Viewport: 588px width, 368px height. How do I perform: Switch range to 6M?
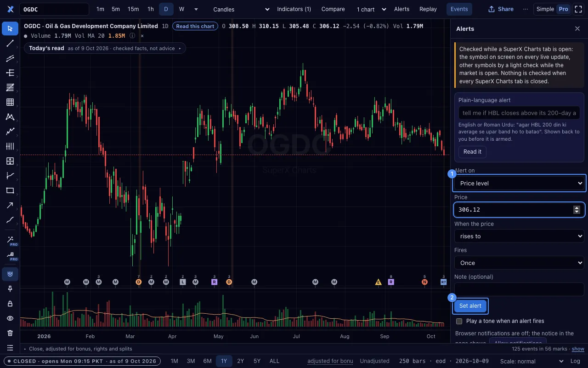click(208, 361)
